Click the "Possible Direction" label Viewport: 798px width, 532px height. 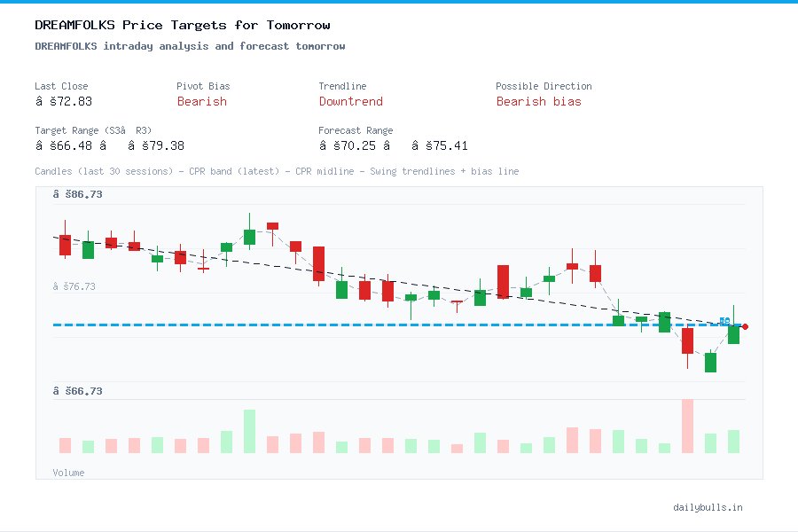(544, 86)
